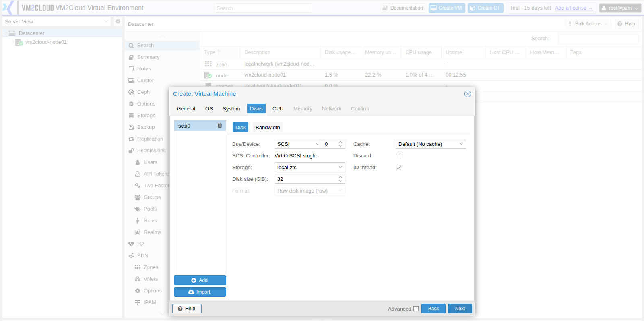Click the SDN network icon in sidebar

[131, 256]
